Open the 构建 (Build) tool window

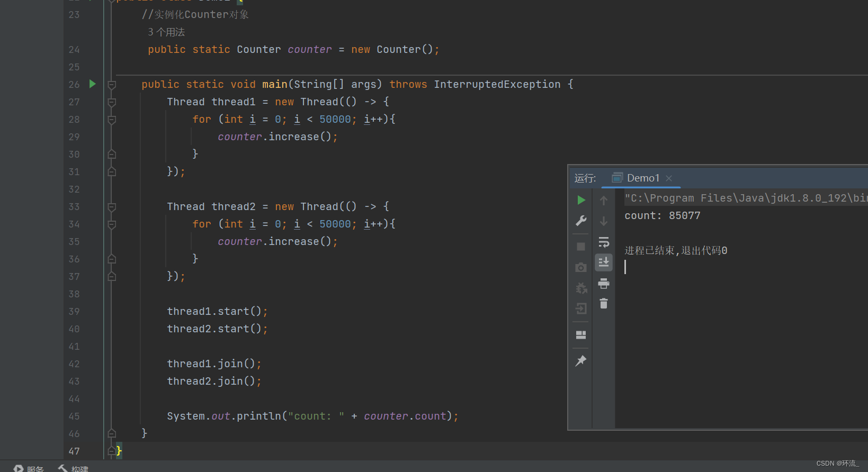click(73, 469)
